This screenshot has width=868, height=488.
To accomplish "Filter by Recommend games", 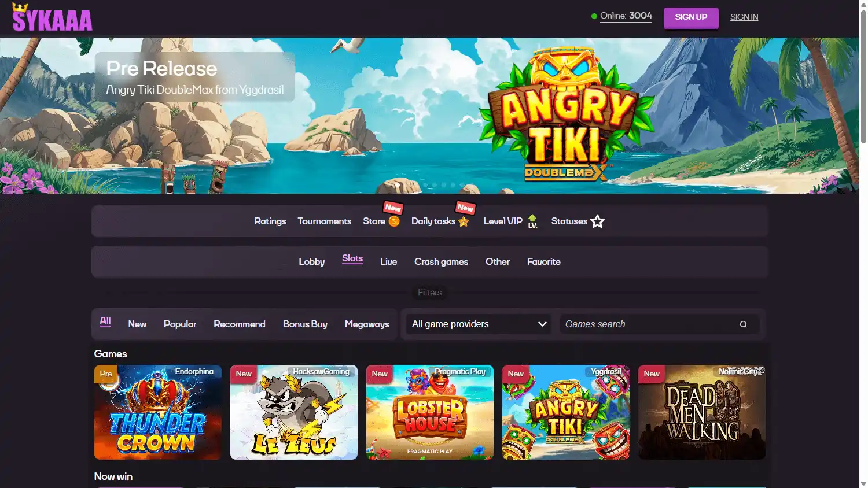I will click(x=240, y=324).
